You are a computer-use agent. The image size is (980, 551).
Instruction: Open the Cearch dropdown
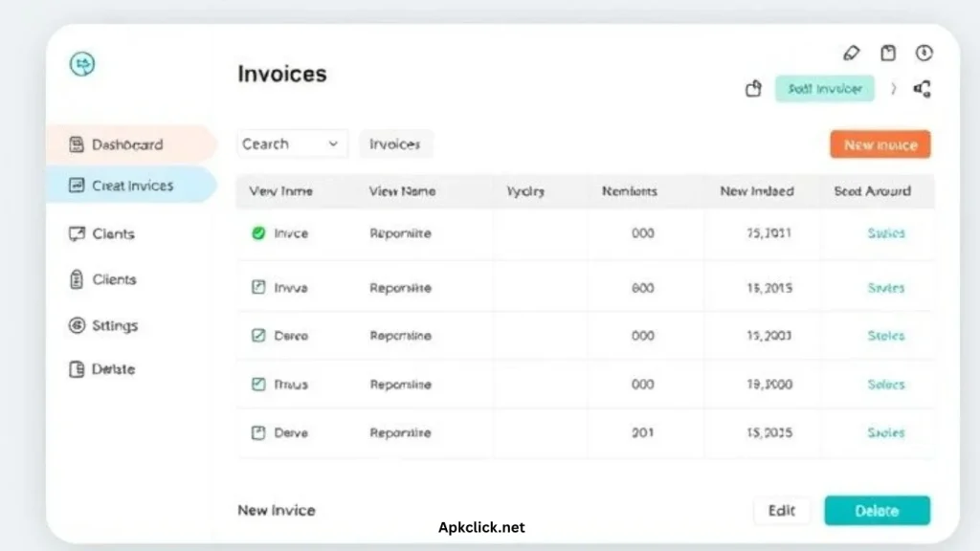(292, 143)
